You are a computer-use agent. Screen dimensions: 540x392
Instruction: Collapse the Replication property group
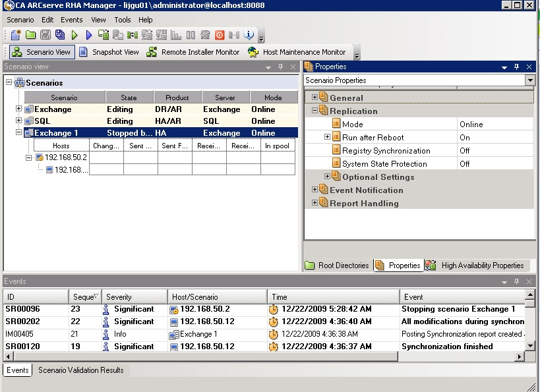pos(315,111)
